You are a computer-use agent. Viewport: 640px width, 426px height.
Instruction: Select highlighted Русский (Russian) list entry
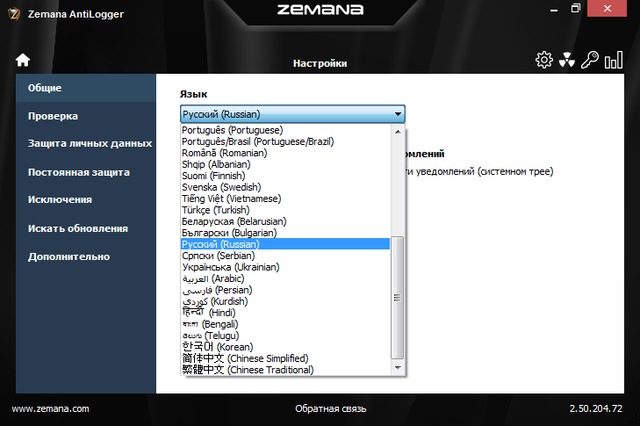pos(285,244)
